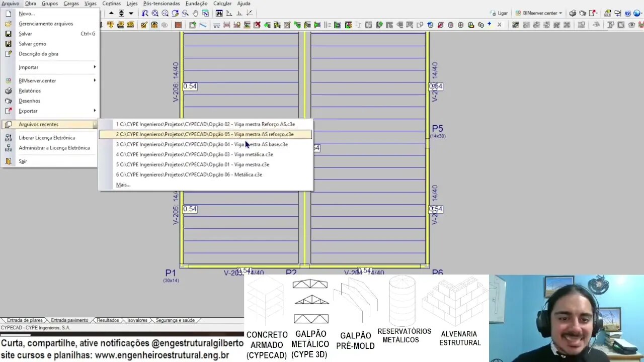
Task: Select the zoom extents magnifier icon
Action: tap(155, 13)
